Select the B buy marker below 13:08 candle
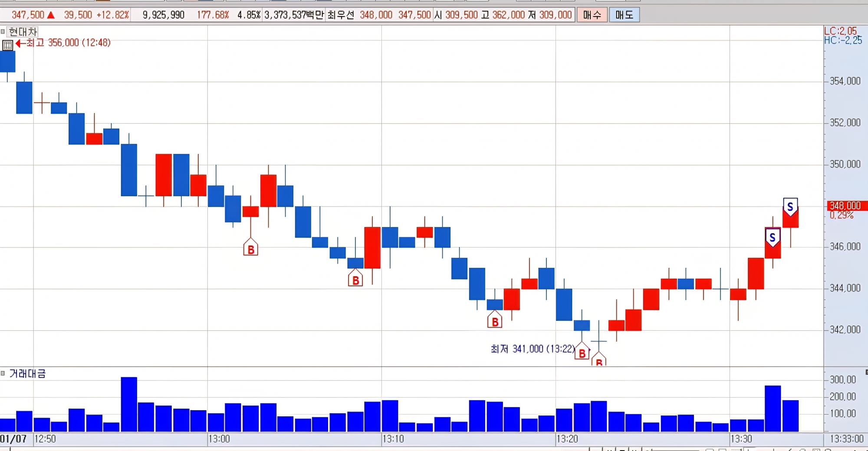The width and height of the screenshot is (868, 451). pyautogui.click(x=355, y=278)
